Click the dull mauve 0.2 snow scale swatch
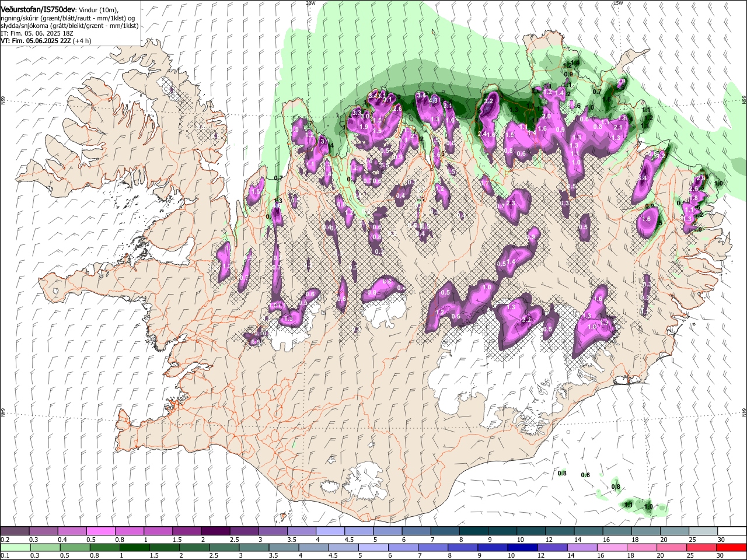This screenshot has height=560, width=747. pyautogui.click(x=15, y=531)
